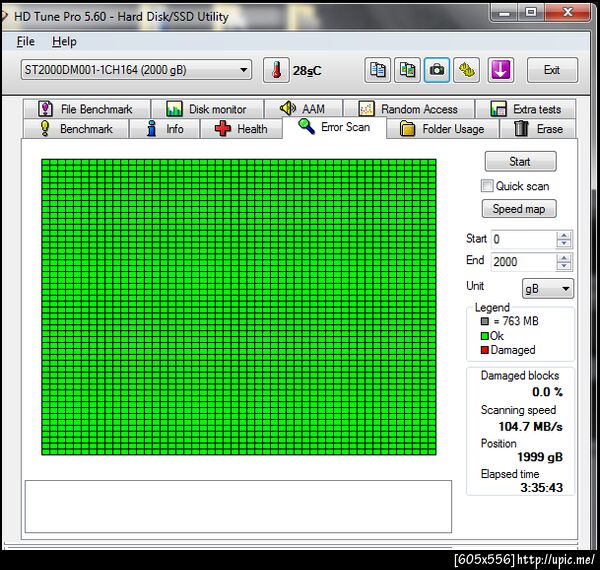600x570 pixels.
Task: Switch to the Benchmark tab
Action: click(76, 129)
